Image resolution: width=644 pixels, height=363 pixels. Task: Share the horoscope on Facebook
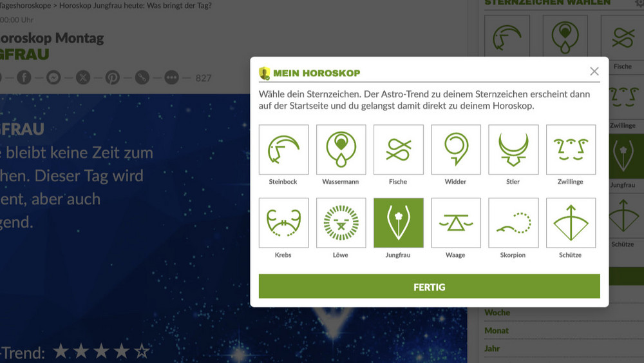click(24, 78)
